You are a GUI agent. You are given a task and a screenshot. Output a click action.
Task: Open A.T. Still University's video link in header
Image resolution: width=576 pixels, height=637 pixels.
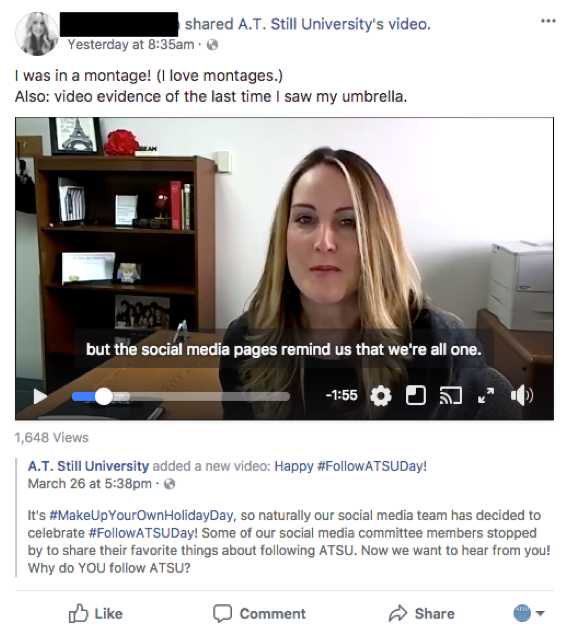point(333,24)
